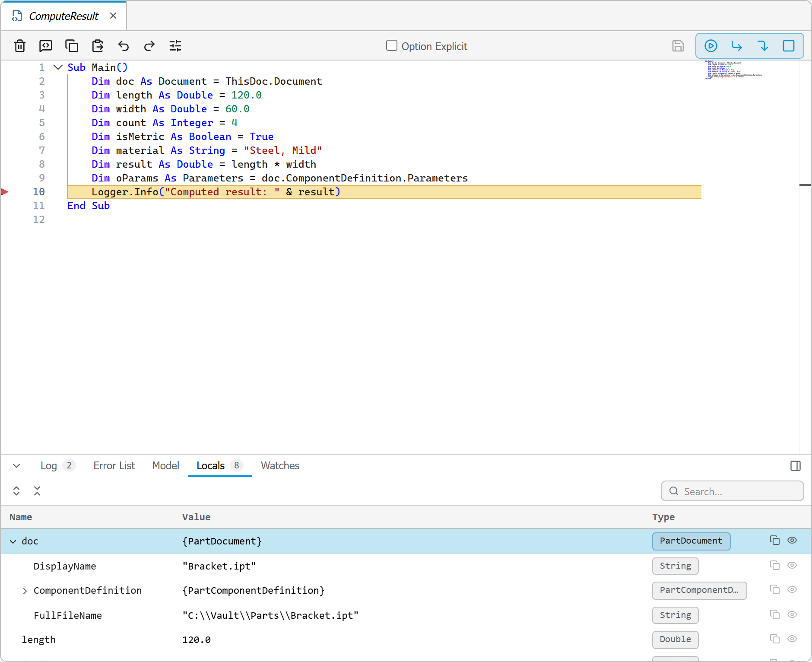The width and height of the screenshot is (812, 662).
Task: Undo the last edit
Action: 124,46
